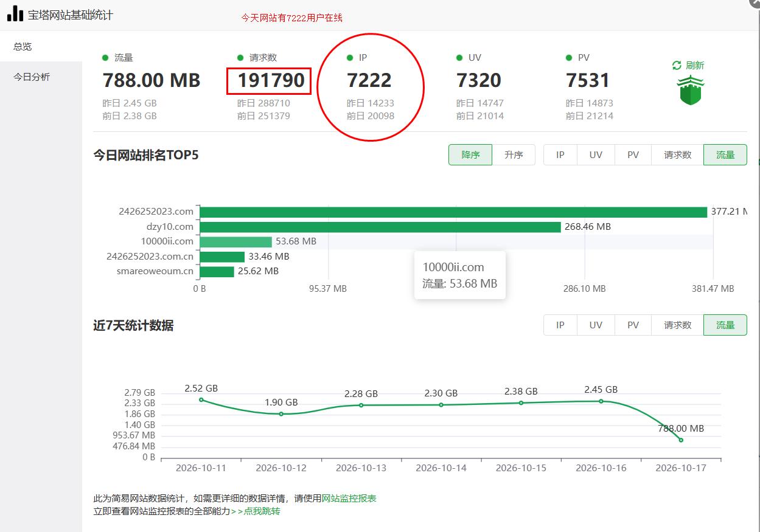Click the 今日网站排名TOP5 heading
The image size is (760, 532).
pyautogui.click(x=146, y=155)
